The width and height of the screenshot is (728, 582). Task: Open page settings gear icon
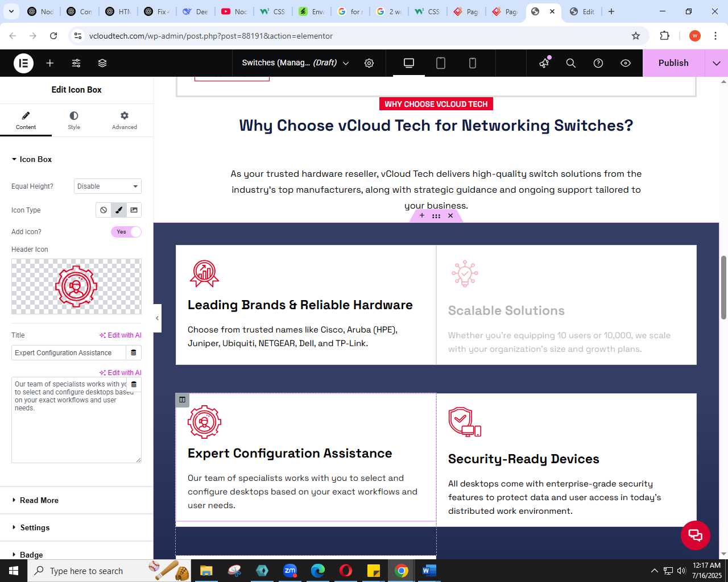[x=369, y=63]
